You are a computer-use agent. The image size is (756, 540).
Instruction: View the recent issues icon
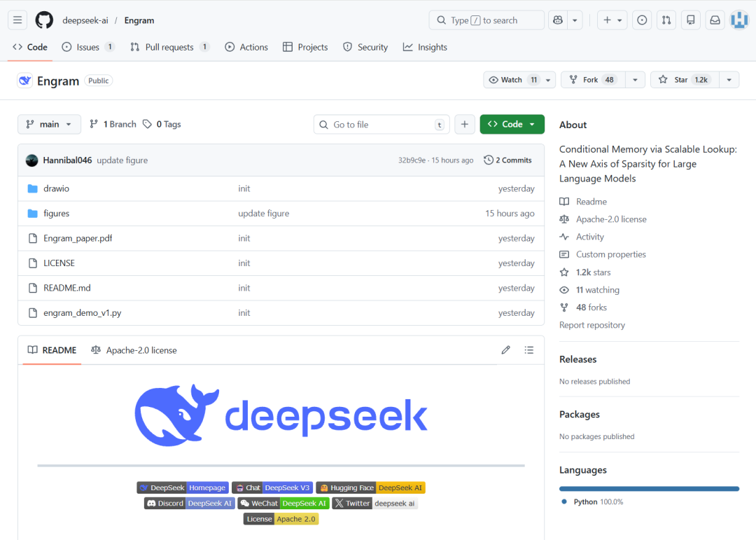641,20
